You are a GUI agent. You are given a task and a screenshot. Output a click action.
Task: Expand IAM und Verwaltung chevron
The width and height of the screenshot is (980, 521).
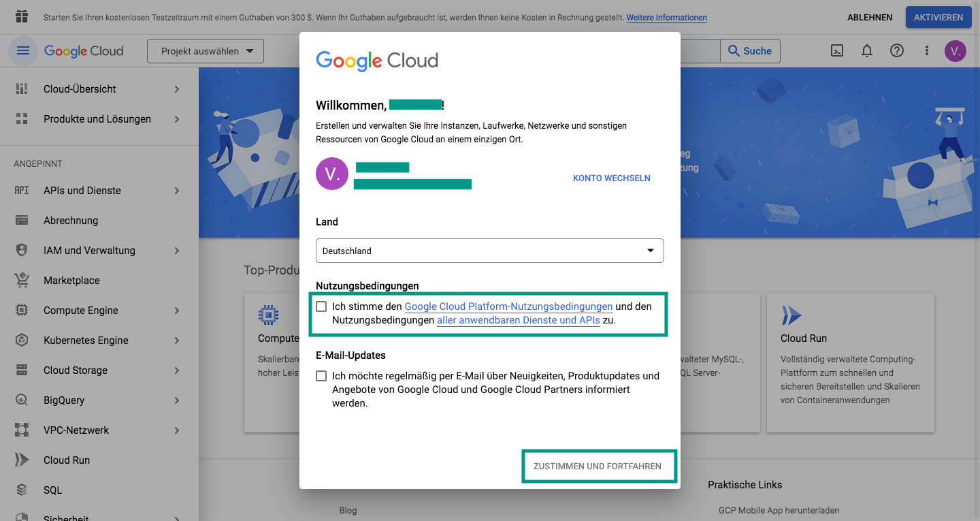(177, 251)
